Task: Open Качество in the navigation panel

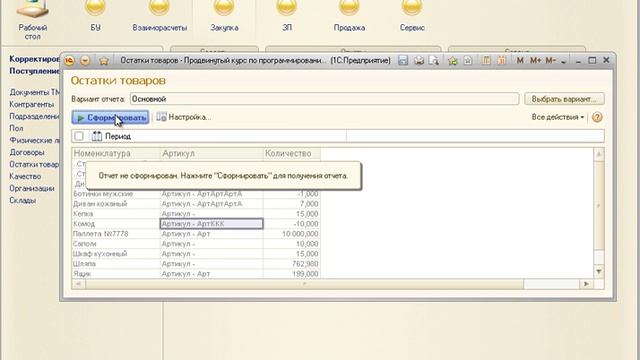Action: [25, 176]
